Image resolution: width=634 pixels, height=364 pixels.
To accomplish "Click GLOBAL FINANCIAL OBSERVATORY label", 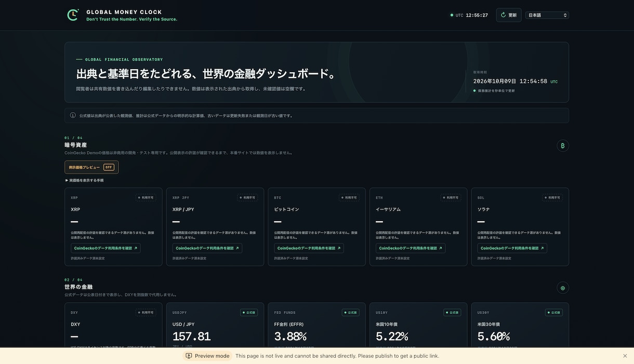I will [x=124, y=60].
